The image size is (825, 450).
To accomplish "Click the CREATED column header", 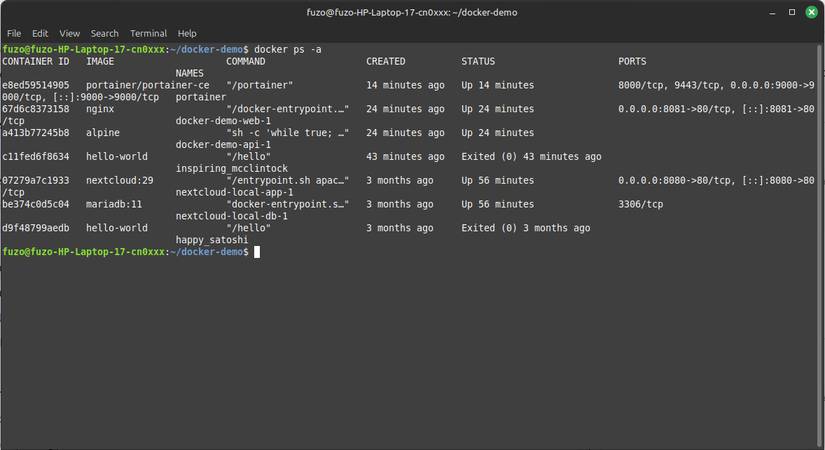I will pyautogui.click(x=386, y=62).
